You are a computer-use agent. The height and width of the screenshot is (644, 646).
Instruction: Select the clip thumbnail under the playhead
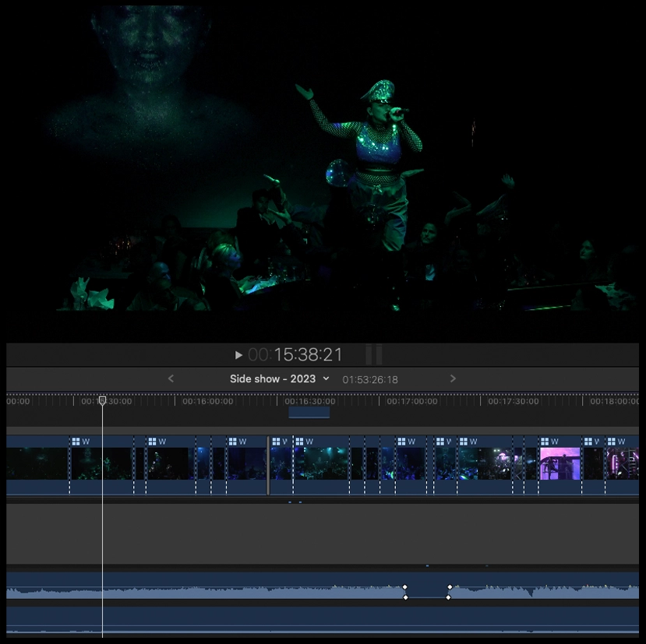[x=101, y=463]
